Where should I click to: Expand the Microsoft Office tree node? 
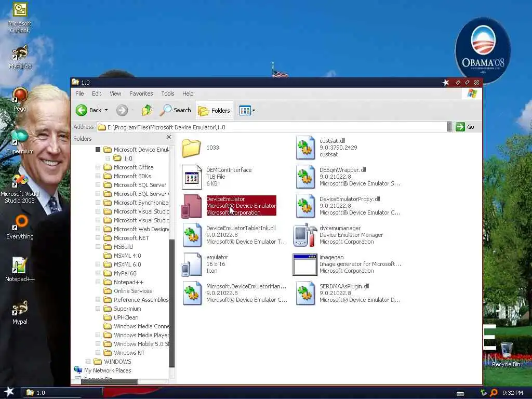pos(98,167)
